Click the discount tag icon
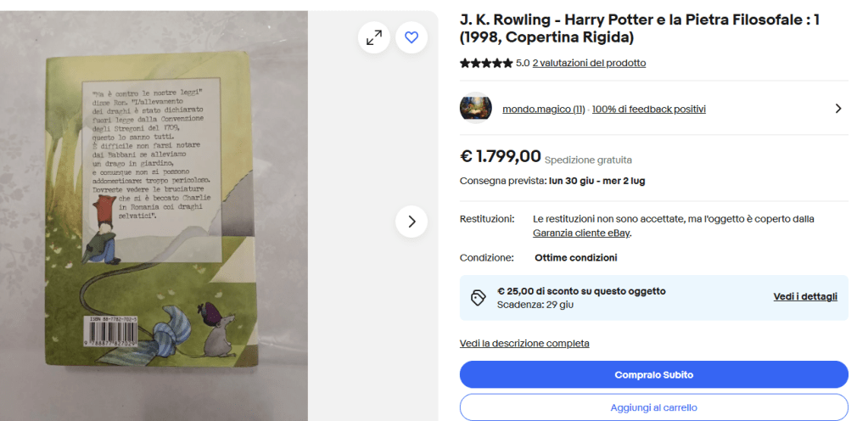This screenshot has height=421, width=868. [478, 297]
